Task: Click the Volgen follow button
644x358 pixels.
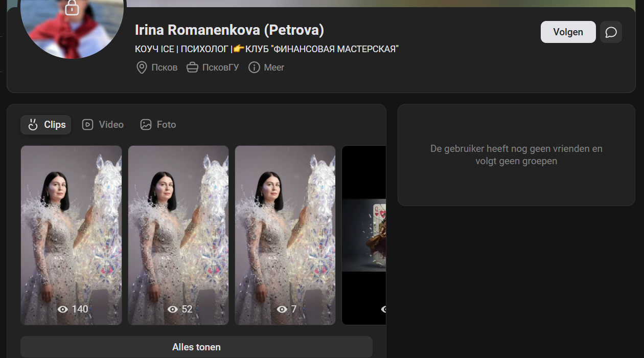Action: [x=568, y=32]
